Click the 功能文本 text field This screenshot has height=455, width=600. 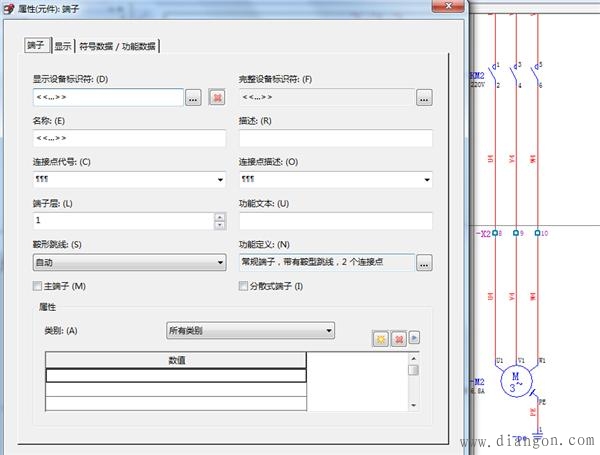coord(335,221)
